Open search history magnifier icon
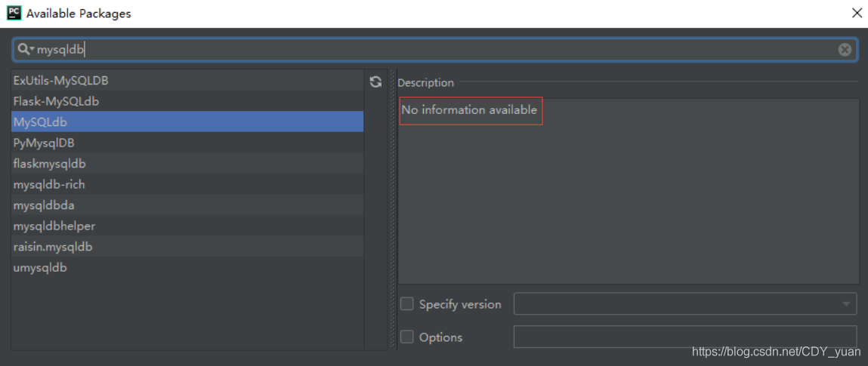This screenshot has height=366, width=868. point(25,50)
